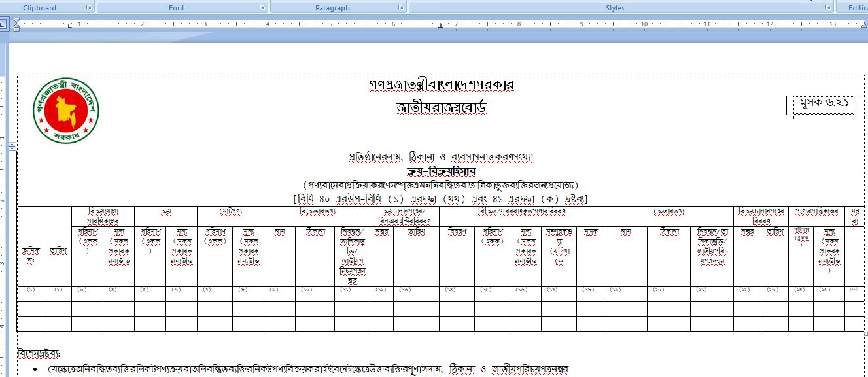
Task: Click the Font group label
Action: click(177, 8)
